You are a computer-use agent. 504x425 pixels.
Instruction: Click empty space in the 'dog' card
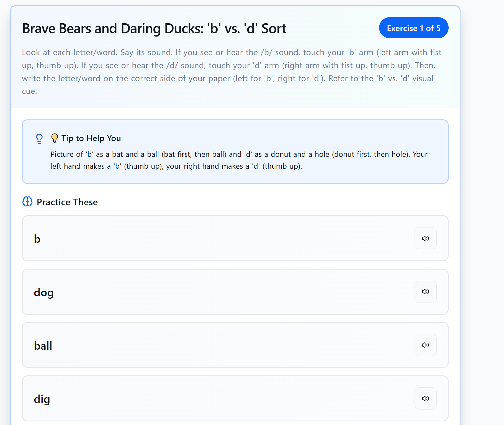(x=222, y=292)
